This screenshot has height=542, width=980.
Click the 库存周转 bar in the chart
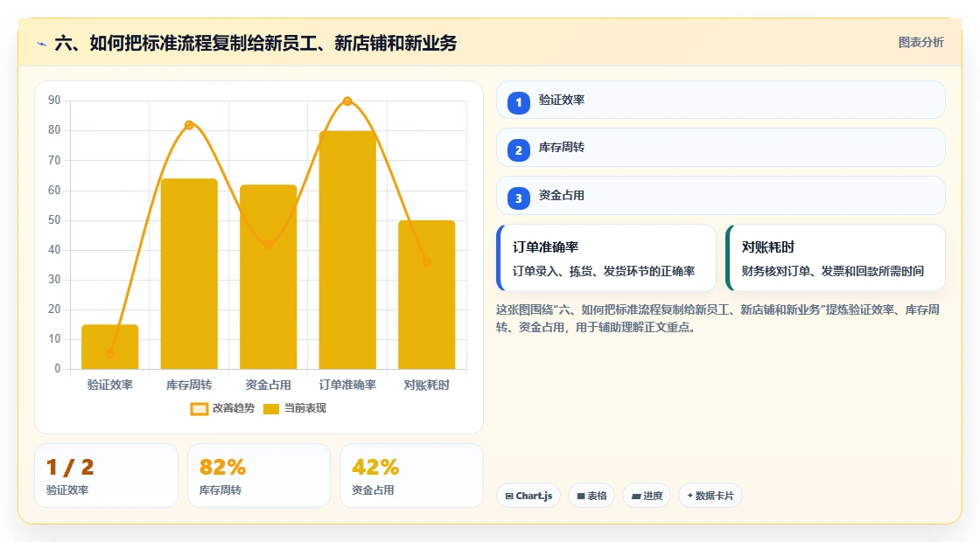tap(189, 274)
